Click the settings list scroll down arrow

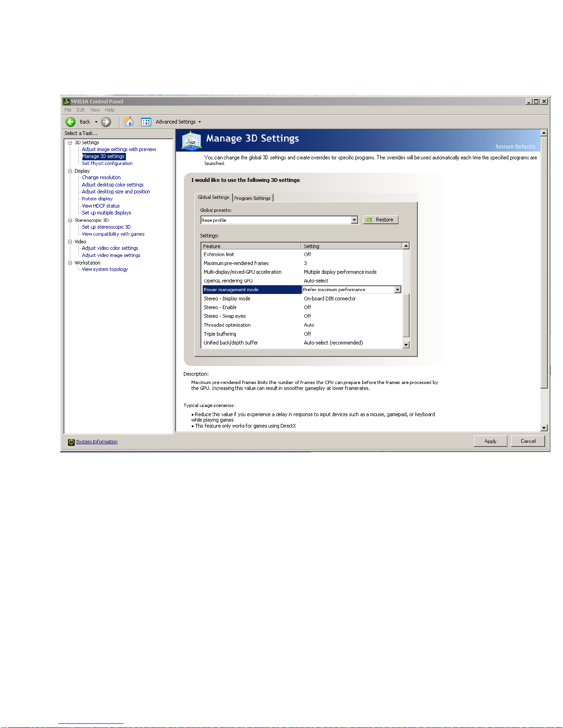406,345
